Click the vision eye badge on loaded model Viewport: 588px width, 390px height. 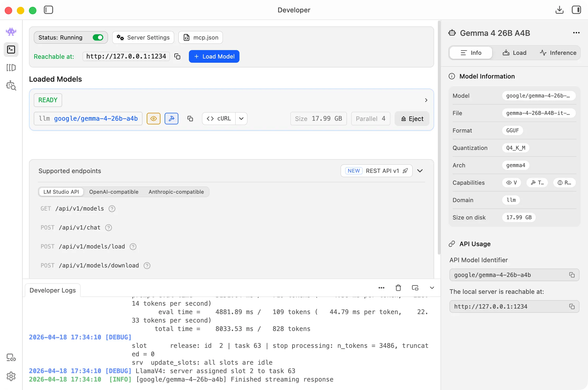coord(154,119)
